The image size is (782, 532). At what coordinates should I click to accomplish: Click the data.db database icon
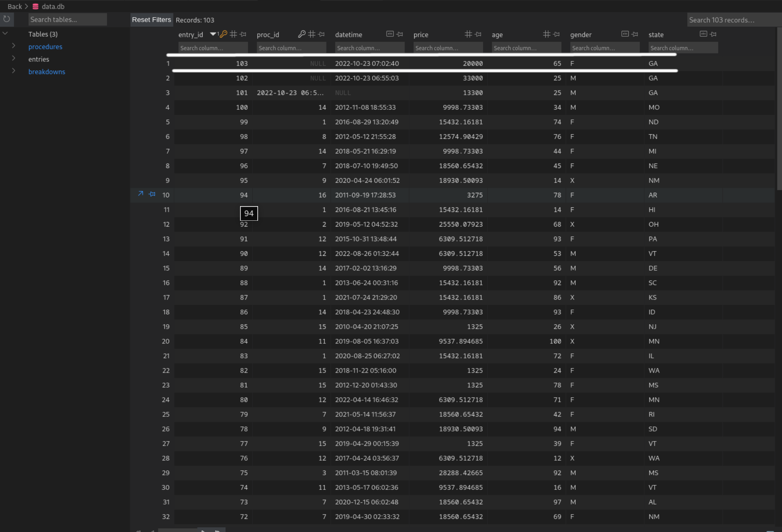pyautogui.click(x=35, y=7)
